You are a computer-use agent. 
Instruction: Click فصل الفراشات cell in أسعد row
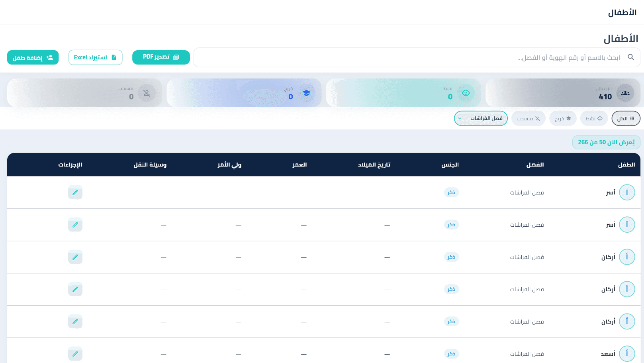[x=527, y=354]
